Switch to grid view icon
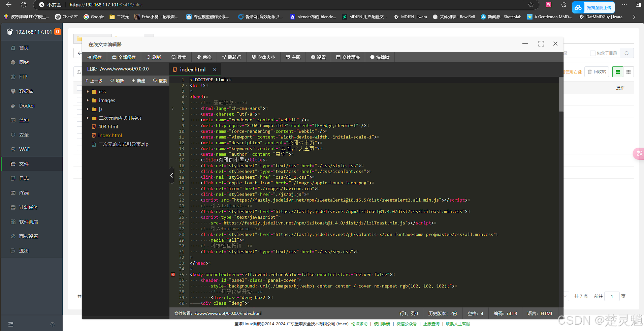644x331 pixels. 629,72
